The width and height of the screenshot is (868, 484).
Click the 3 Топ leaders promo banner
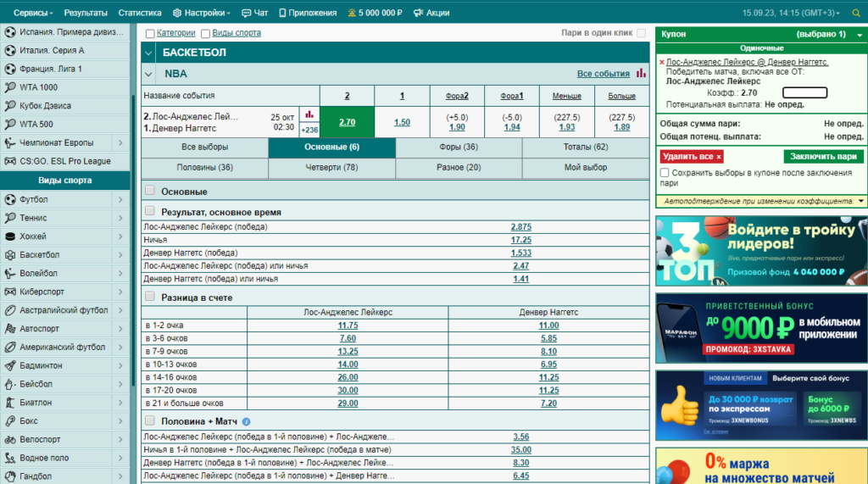pos(762,251)
